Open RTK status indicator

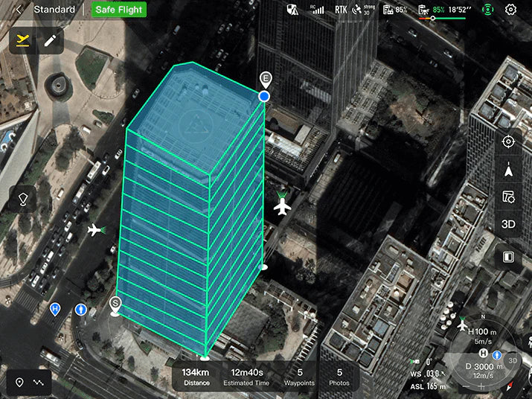tap(341, 10)
